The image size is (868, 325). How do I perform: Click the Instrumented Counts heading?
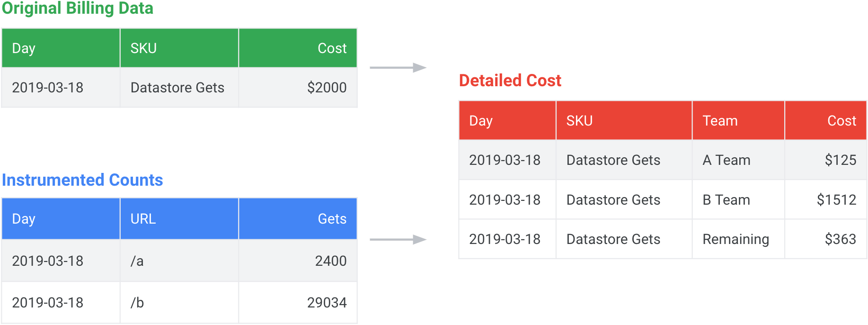tap(82, 180)
